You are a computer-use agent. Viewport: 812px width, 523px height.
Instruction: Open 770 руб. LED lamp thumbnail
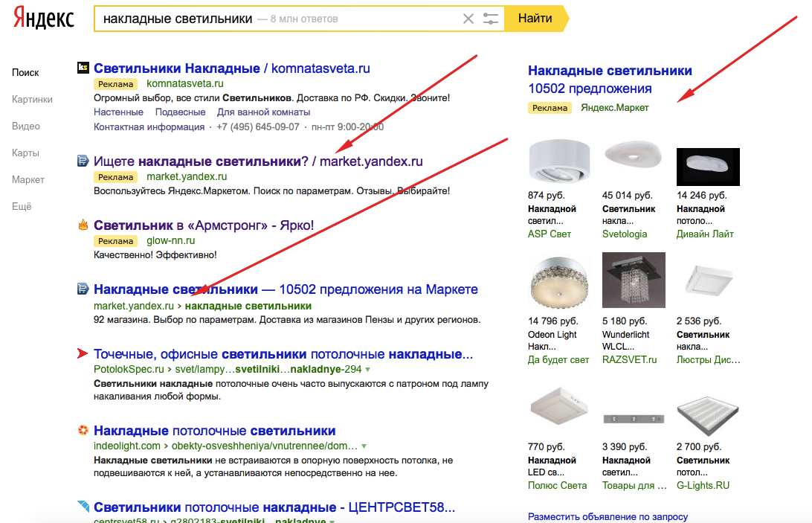pos(558,408)
